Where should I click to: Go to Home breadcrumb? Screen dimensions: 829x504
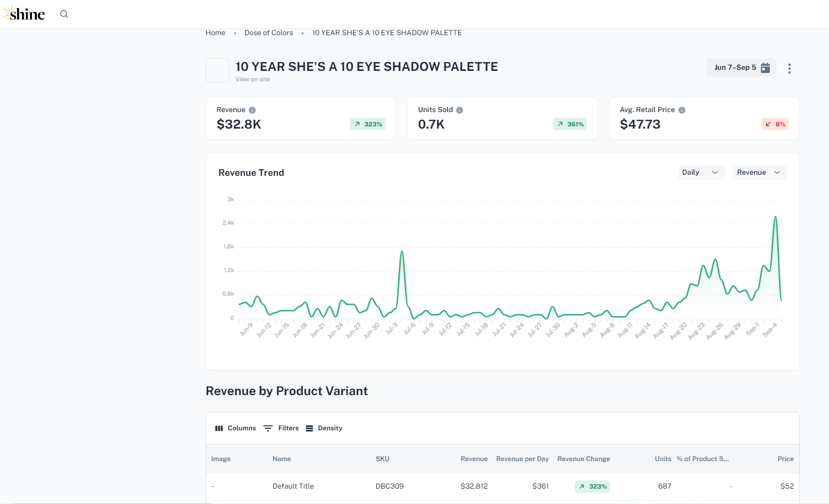216,33
